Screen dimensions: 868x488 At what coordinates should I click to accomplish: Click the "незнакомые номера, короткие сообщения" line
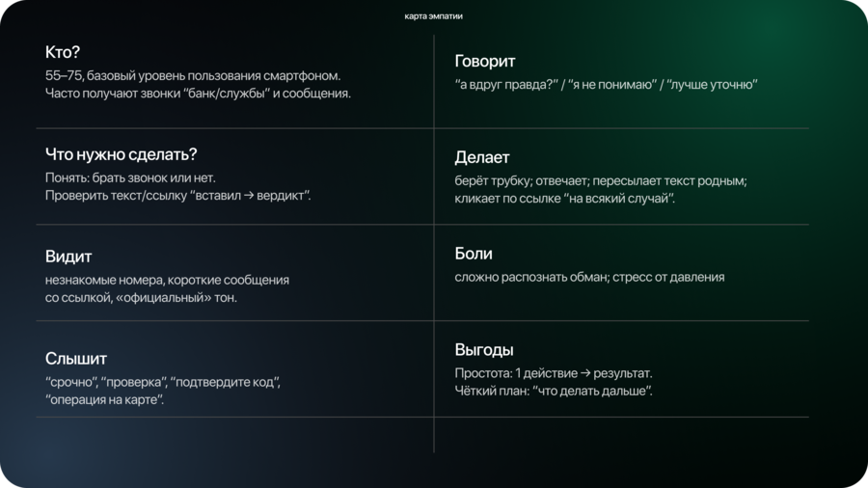point(167,280)
